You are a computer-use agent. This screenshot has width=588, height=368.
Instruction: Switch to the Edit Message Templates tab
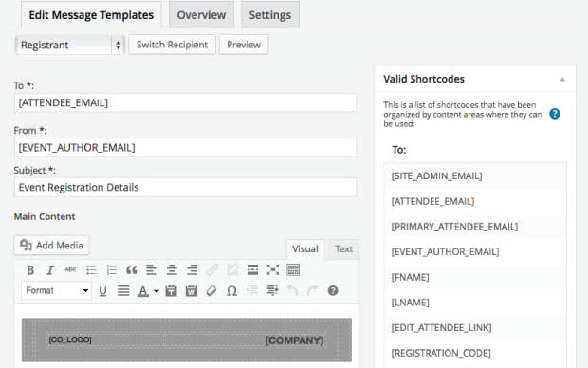click(x=91, y=15)
